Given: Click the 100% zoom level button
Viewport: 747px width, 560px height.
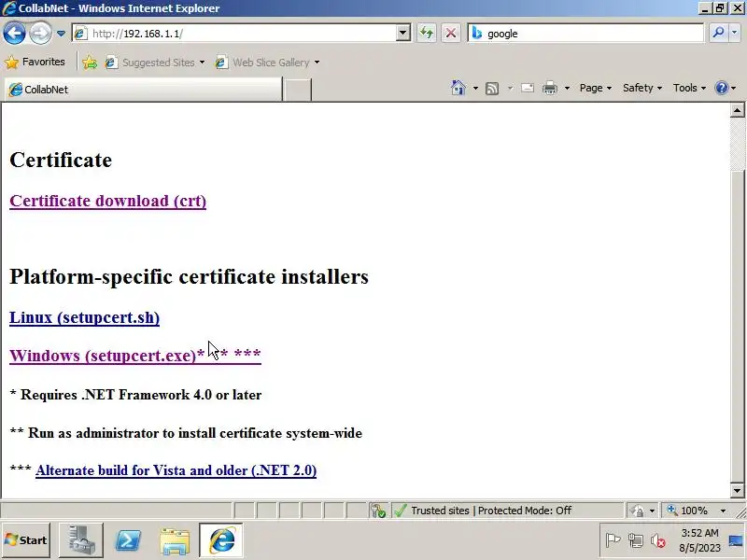Looking at the screenshot, I should click(687, 511).
